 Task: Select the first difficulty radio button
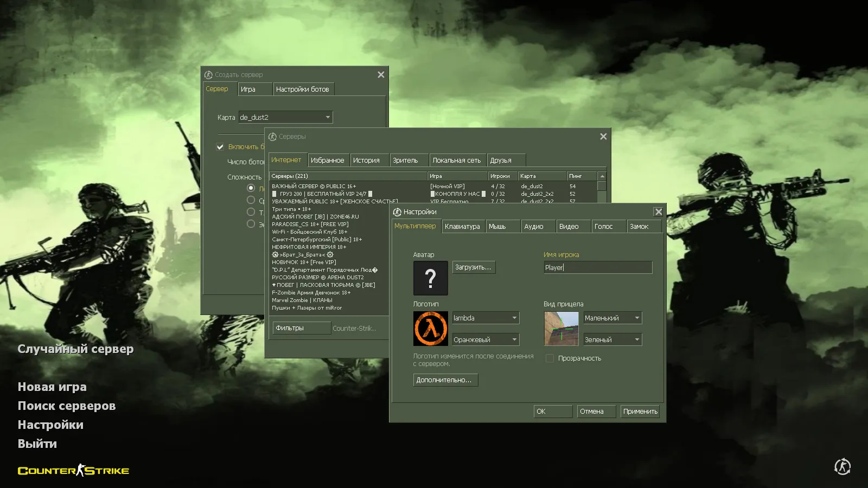point(251,188)
